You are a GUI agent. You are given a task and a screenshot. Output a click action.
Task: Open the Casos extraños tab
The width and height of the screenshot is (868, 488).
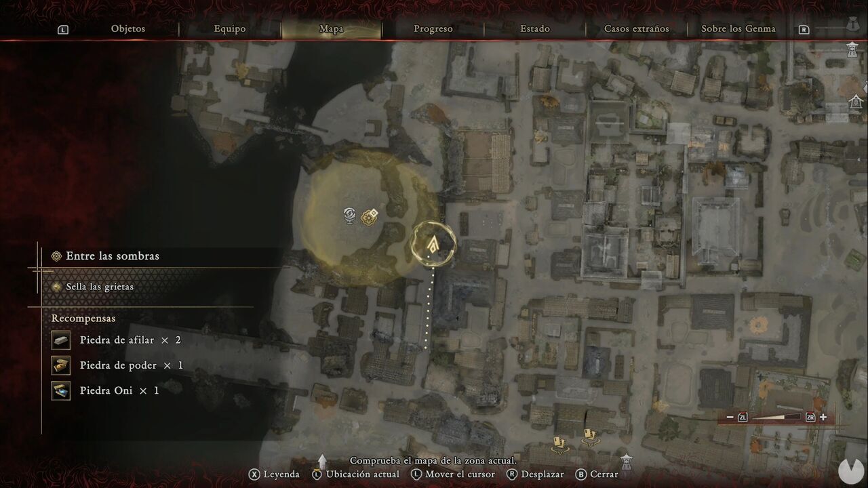[x=637, y=29]
